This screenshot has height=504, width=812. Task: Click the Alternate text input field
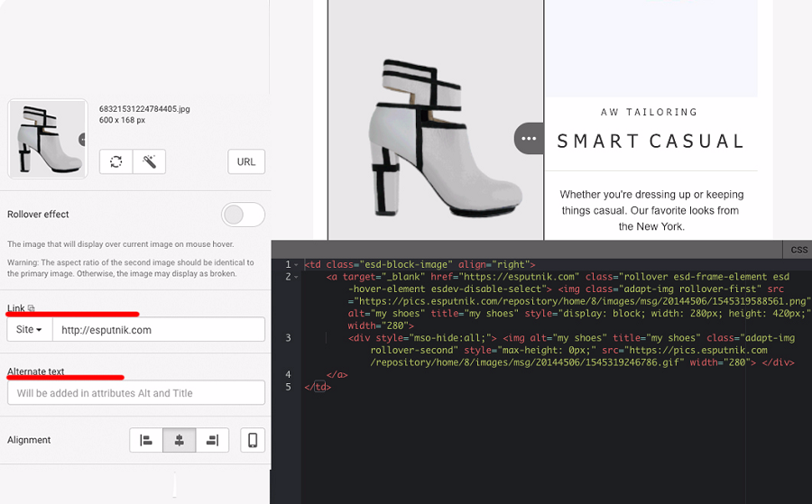point(136,393)
